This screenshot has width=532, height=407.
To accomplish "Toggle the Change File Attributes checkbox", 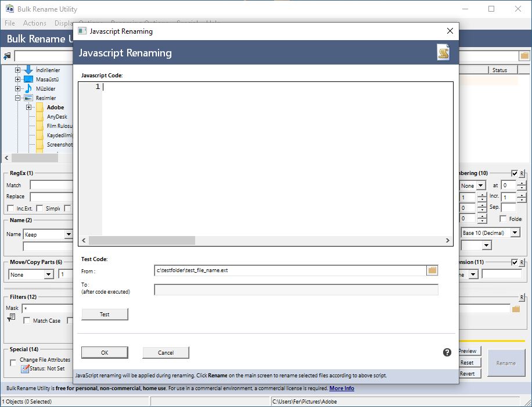I will pyautogui.click(x=13, y=363).
